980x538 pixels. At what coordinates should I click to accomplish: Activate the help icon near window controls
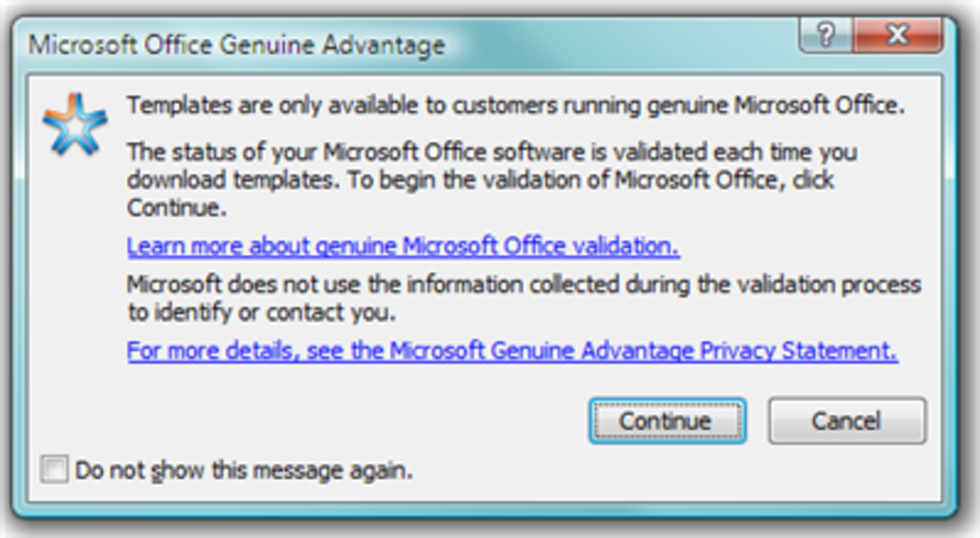827,34
